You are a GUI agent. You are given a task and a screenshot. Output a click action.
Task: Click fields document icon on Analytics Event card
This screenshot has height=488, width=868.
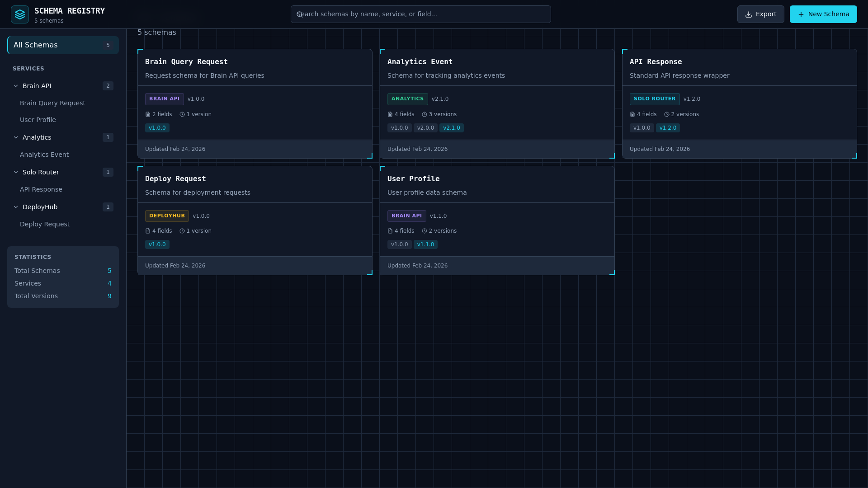pyautogui.click(x=390, y=114)
